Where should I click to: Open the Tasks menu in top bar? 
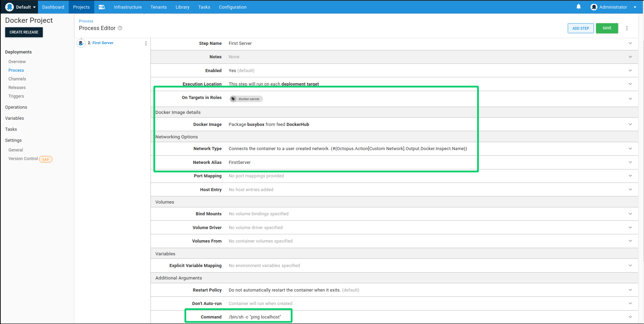tap(204, 7)
